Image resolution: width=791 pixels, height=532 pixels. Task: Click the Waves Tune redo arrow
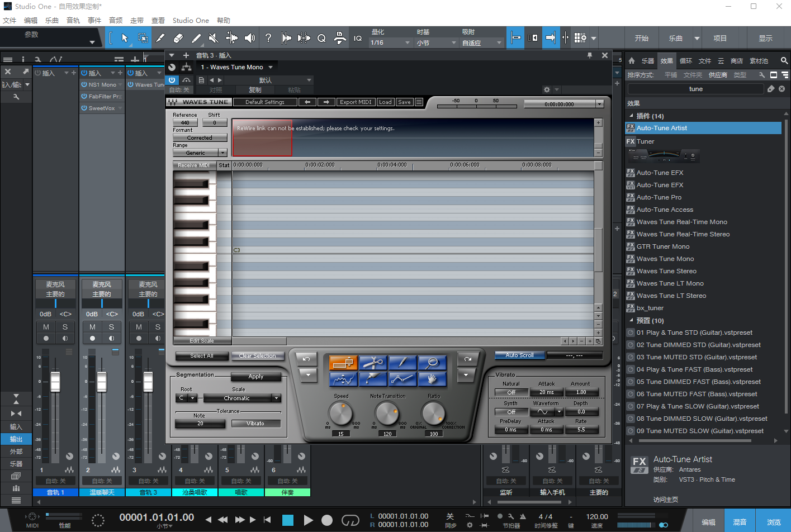point(468,359)
